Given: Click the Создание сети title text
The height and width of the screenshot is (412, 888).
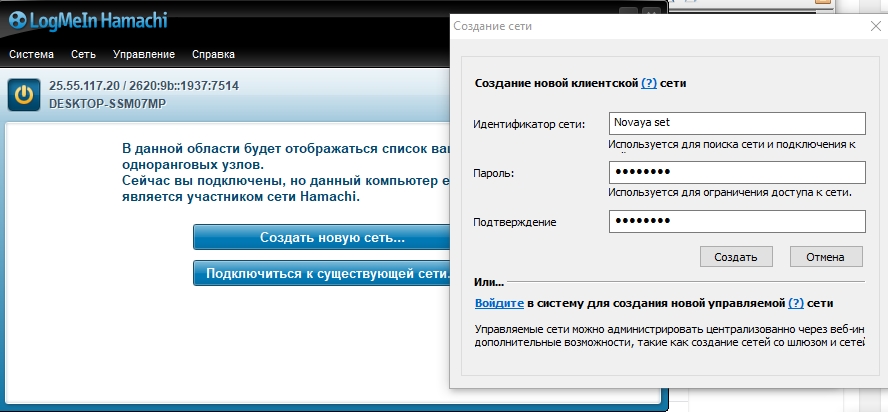Looking at the screenshot, I should [493, 26].
